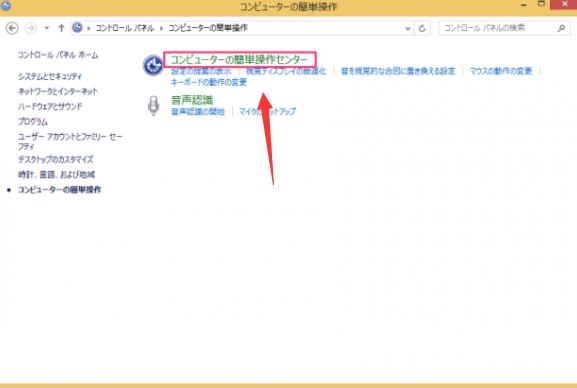Select コンピューターの簡単操作 in the sidebar
577x388 pixels.
60,190
